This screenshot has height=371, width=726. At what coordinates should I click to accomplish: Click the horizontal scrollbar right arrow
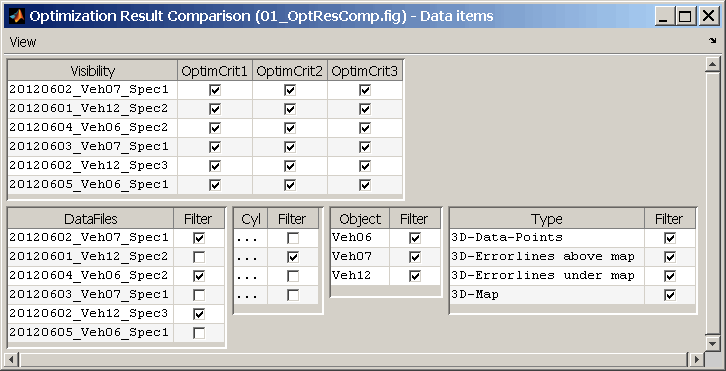point(696,358)
